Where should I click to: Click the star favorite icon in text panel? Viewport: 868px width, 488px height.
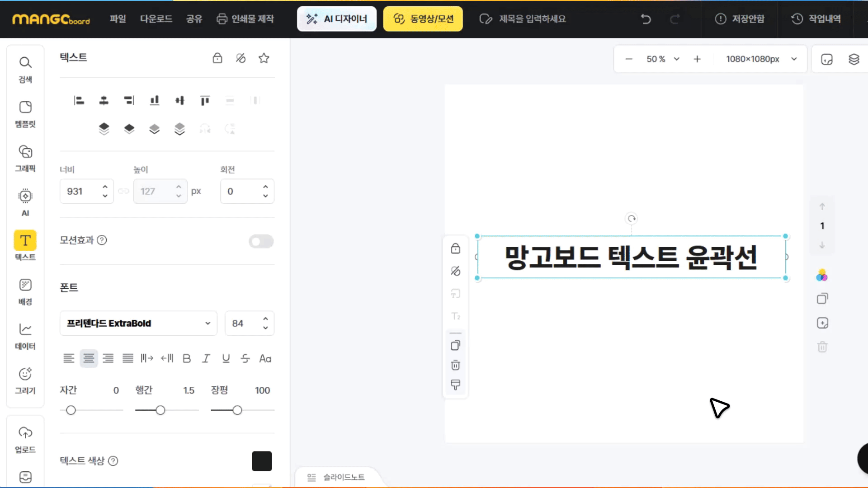click(264, 58)
